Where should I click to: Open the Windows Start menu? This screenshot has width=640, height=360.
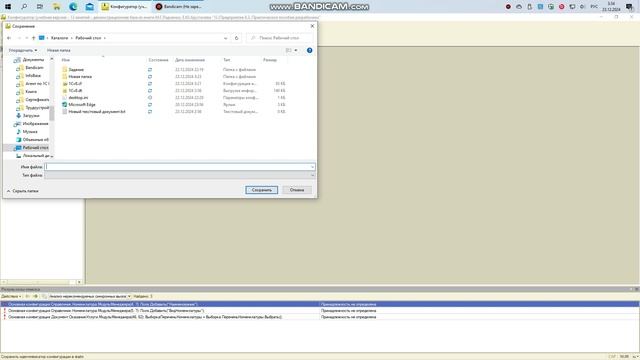pyautogui.click(x=8, y=7)
